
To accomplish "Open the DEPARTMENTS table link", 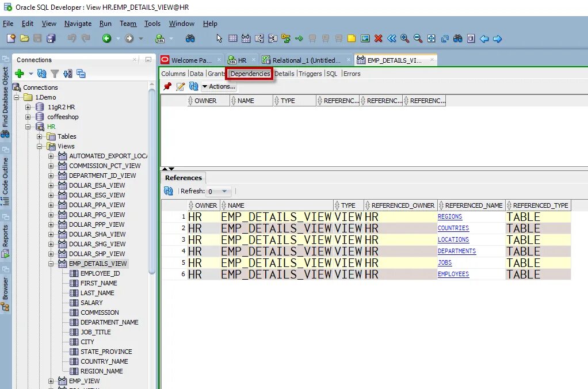I will 456,251.
